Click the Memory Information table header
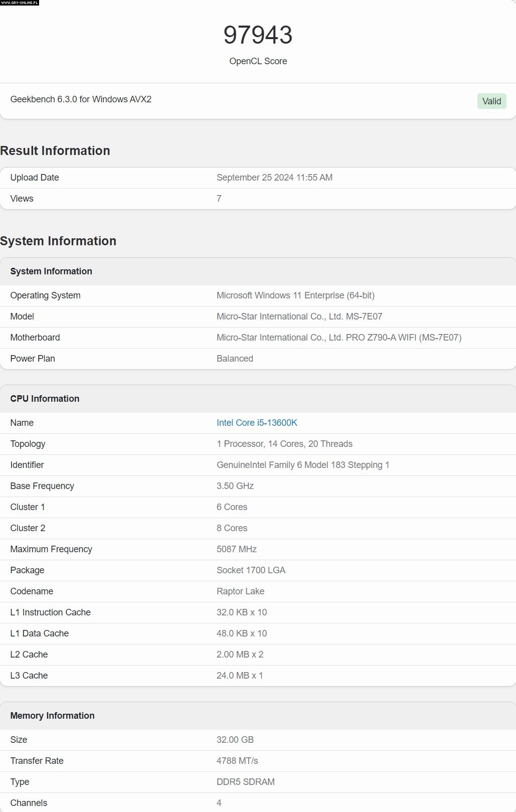 tap(52, 716)
